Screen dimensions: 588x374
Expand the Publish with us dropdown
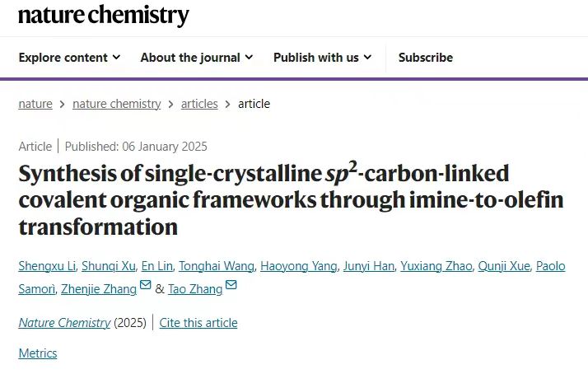(x=323, y=58)
